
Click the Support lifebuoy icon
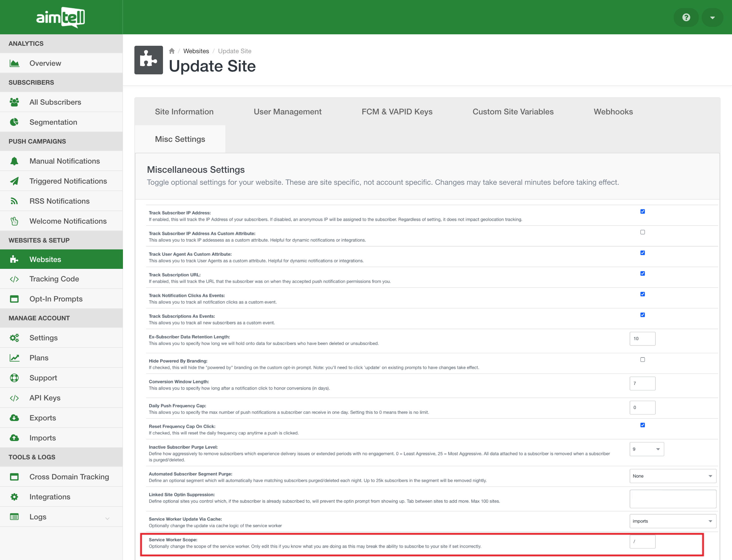click(x=14, y=378)
